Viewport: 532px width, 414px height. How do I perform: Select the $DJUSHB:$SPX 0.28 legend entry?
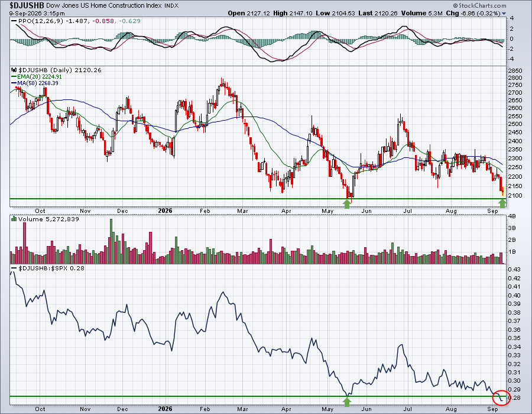click(x=48, y=268)
